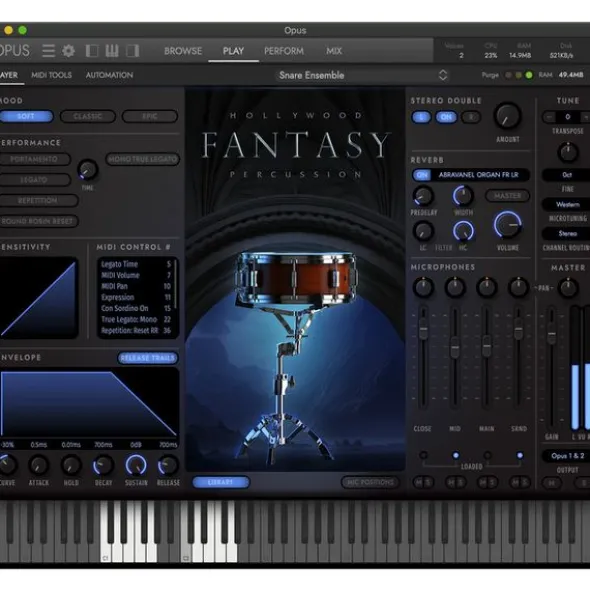Click the Library button
Viewport: 590px width, 591px height.
221,482
